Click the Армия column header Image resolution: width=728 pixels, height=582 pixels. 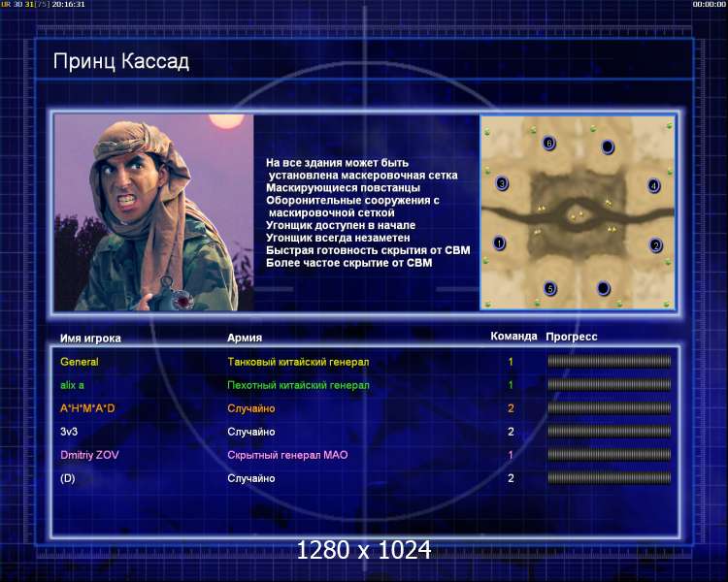[245, 338]
